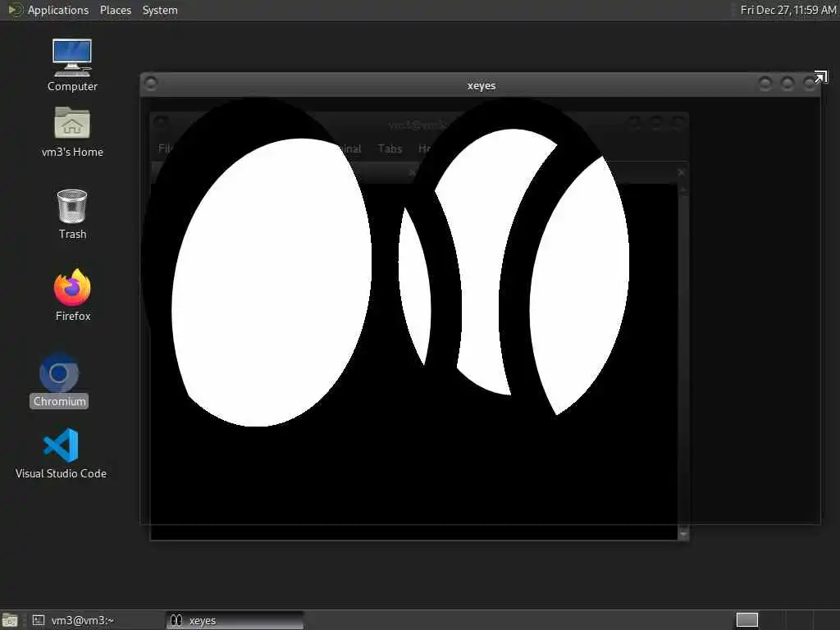The image size is (840, 630).
Task: Select the first workspace in workspace switcher
Action: [x=746, y=620]
